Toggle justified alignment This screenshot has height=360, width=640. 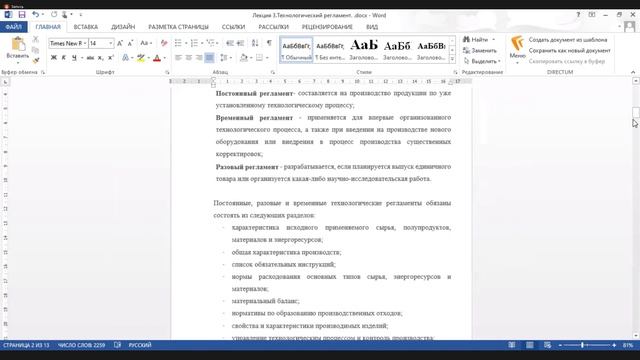pyautogui.click(x=209, y=58)
